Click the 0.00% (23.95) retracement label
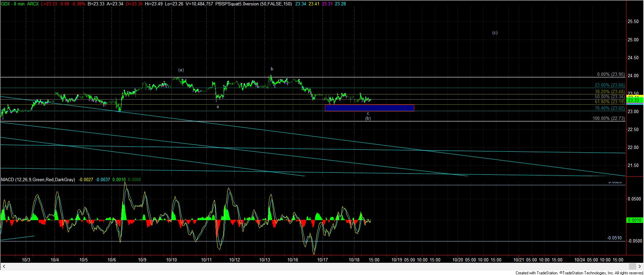Image resolution: width=644 pixels, height=275 pixels. click(609, 74)
